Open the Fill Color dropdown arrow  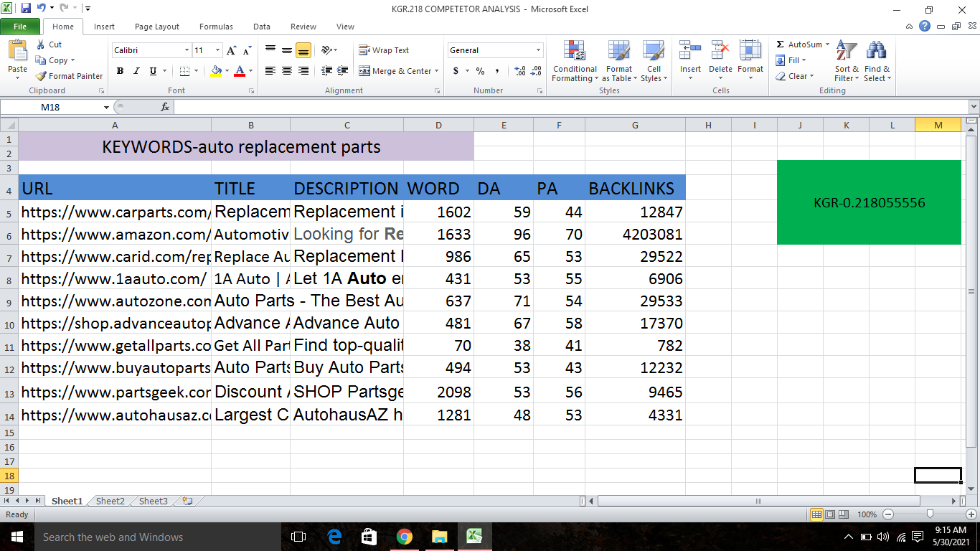227,72
